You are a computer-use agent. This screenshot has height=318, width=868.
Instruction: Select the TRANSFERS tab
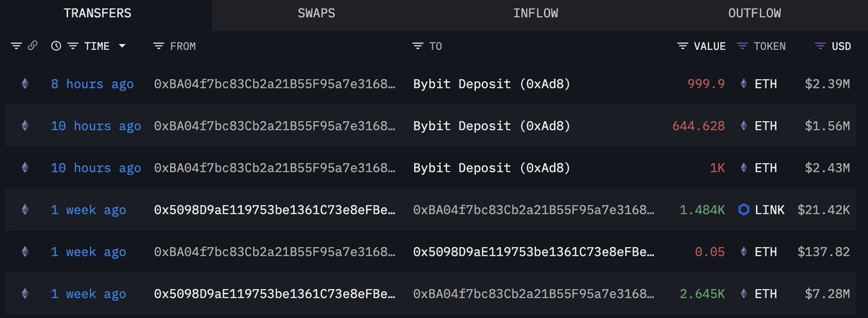[x=97, y=14]
